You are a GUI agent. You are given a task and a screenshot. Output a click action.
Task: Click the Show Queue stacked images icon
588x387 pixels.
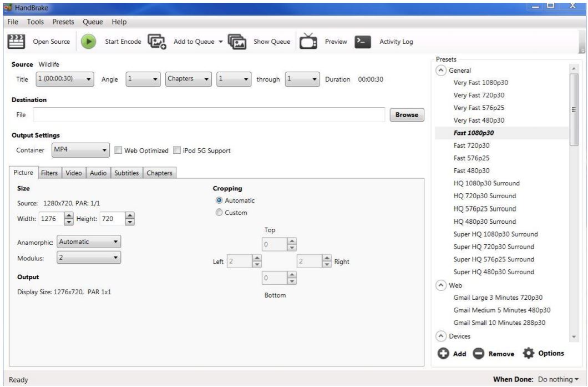237,42
